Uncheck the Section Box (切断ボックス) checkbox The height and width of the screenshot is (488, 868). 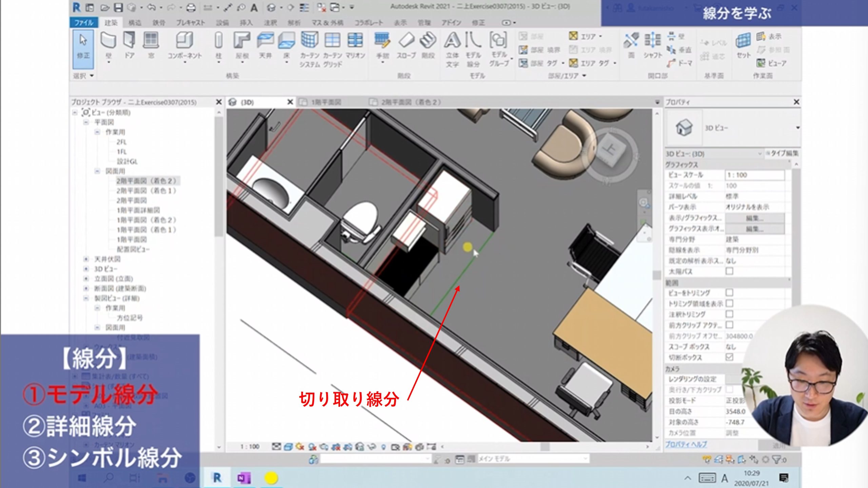729,357
